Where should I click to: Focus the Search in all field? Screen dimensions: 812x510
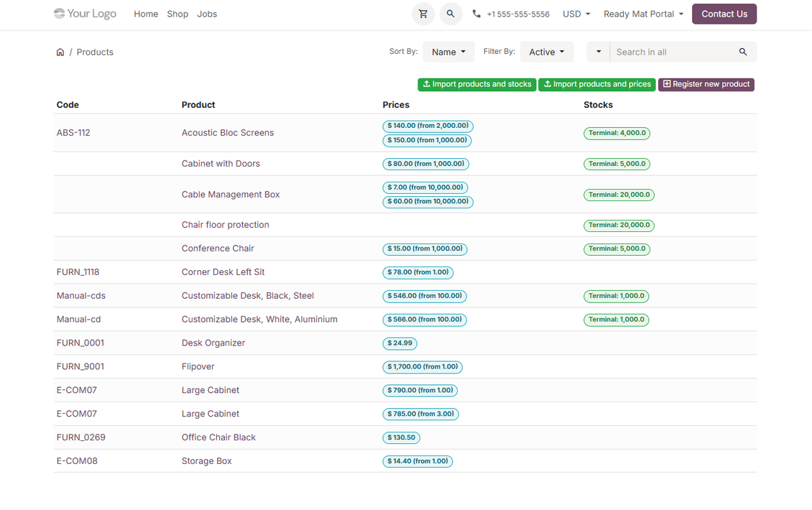(671, 52)
